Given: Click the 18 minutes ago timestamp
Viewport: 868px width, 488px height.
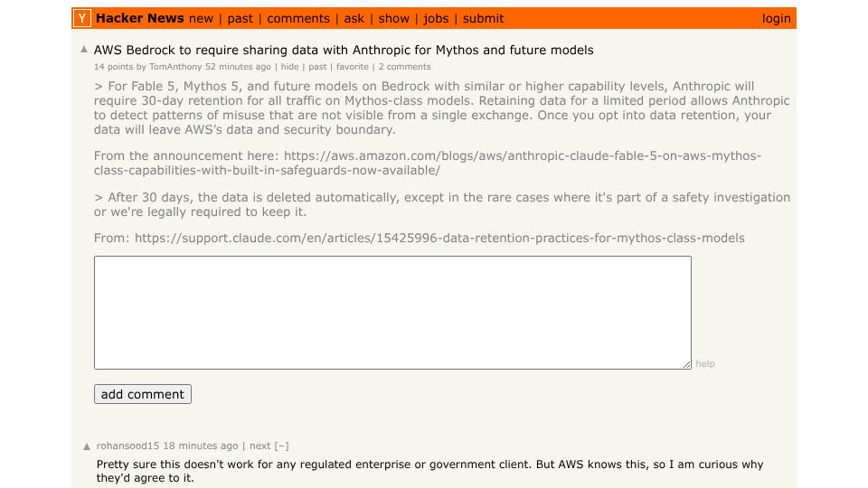Looking at the screenshot, I should point(201,446).
